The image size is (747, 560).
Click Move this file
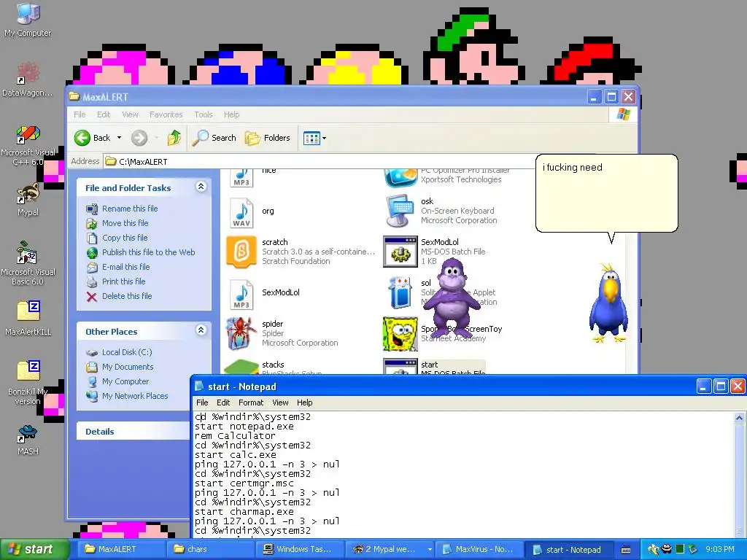point(125,223)
